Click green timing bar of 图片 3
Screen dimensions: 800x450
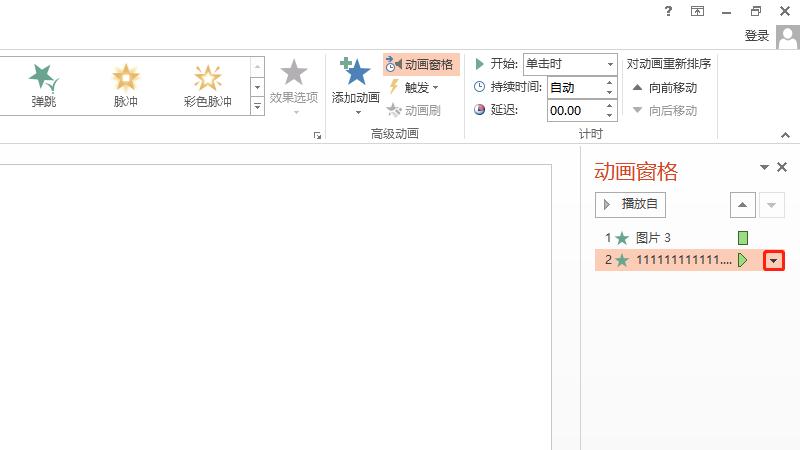point(743,238)
